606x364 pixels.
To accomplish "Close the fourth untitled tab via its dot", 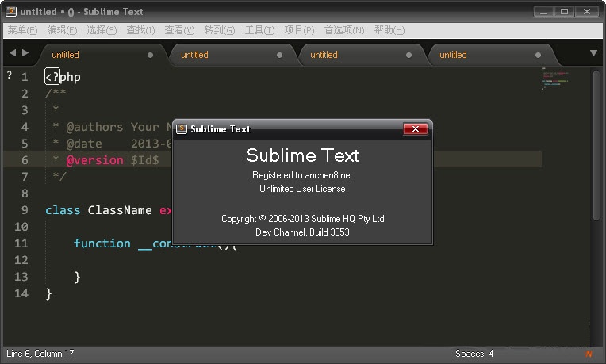I will [539, 56].
